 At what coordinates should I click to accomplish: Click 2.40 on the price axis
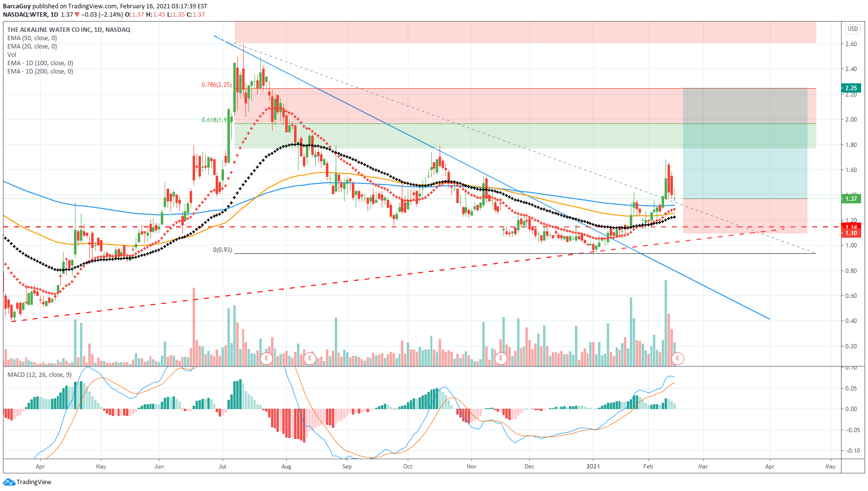(x=851, y=69)
